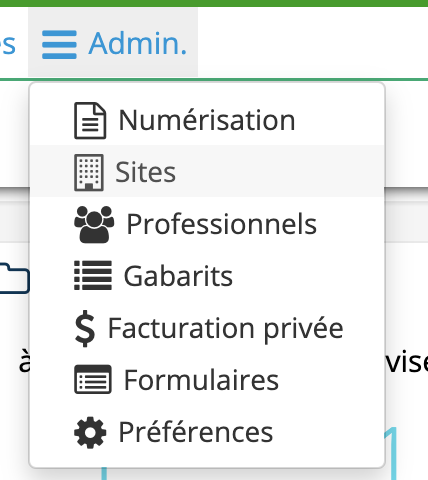Screen dimensions: 428x480
Task: Click the Sites building icon
Action: point(89,172)
